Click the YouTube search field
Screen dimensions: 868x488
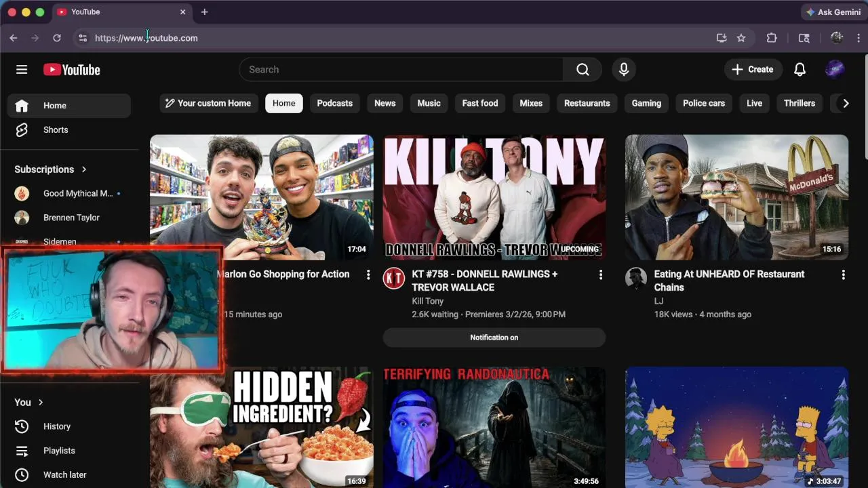(x=401, y=69)
